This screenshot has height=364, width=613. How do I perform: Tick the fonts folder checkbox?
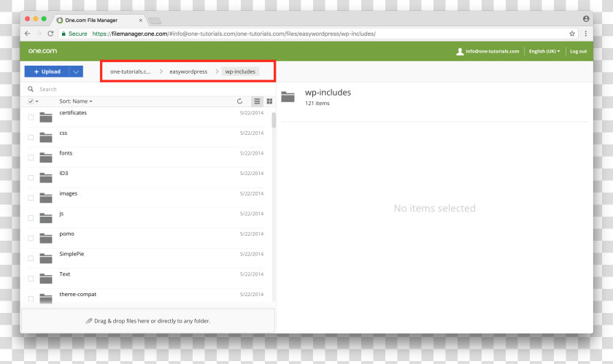pyautogui.click(x=31, y=158)
